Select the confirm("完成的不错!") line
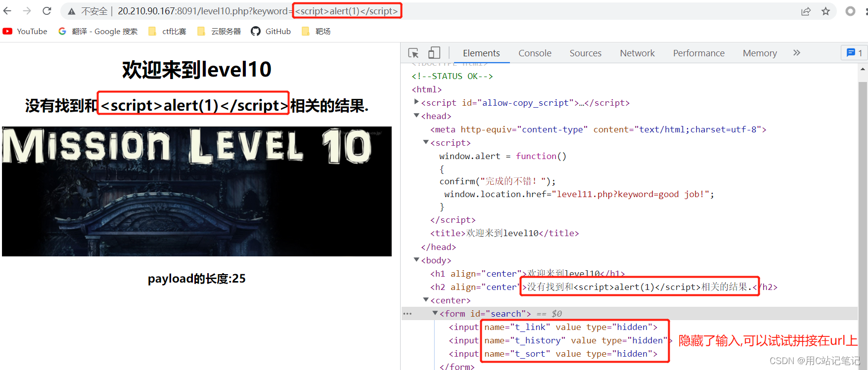Screen dimensions: 868x370 coord(498,181)
